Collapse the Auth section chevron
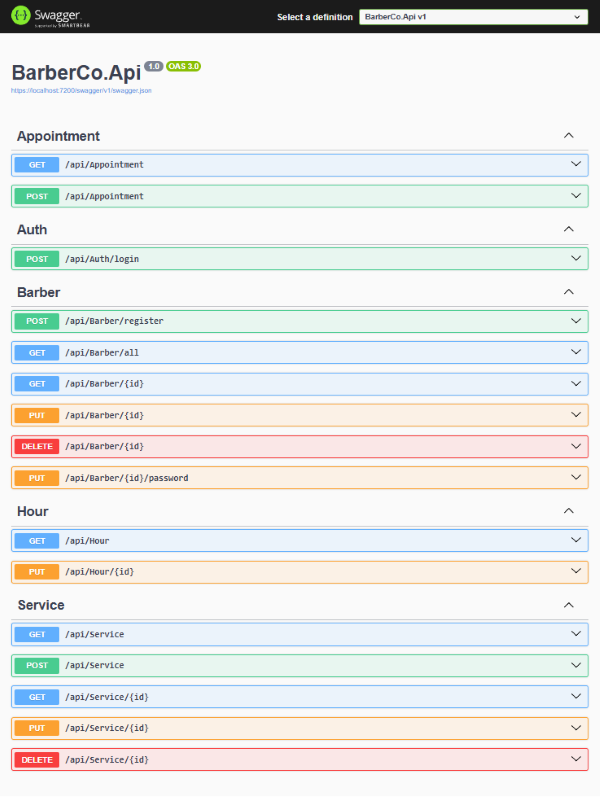600x797 pixels. (x=568, y=229)
